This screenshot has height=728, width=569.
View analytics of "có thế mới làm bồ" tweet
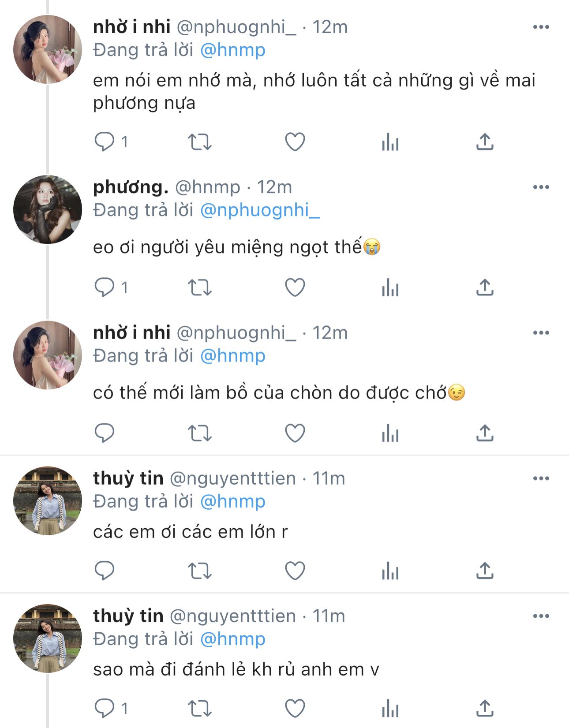click(x=390, y=433)
